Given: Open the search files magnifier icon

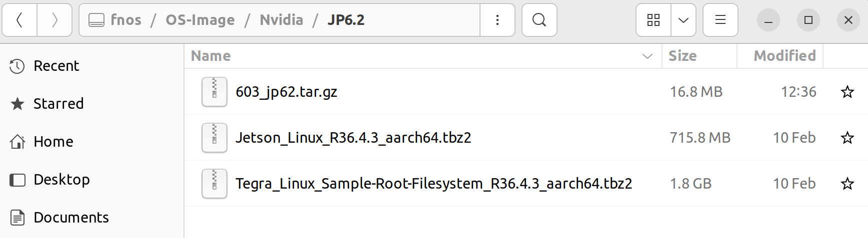Looking at the screenshot, I should click(539, 20).
